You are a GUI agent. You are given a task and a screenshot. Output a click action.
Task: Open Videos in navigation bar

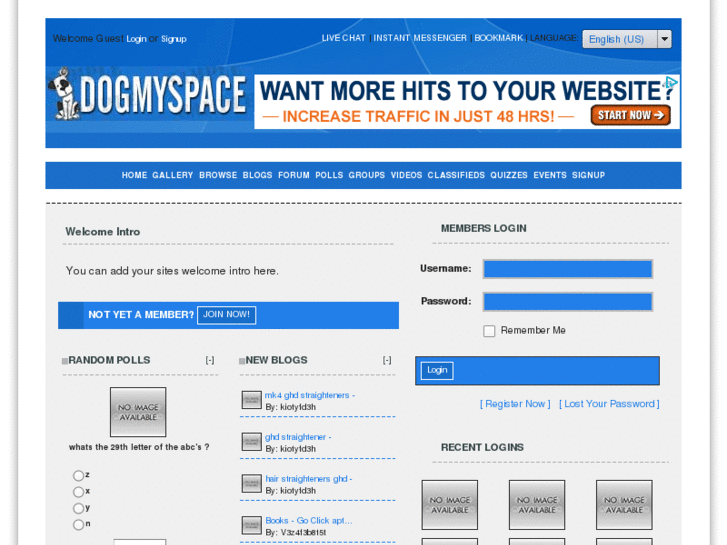coord(406,175)
